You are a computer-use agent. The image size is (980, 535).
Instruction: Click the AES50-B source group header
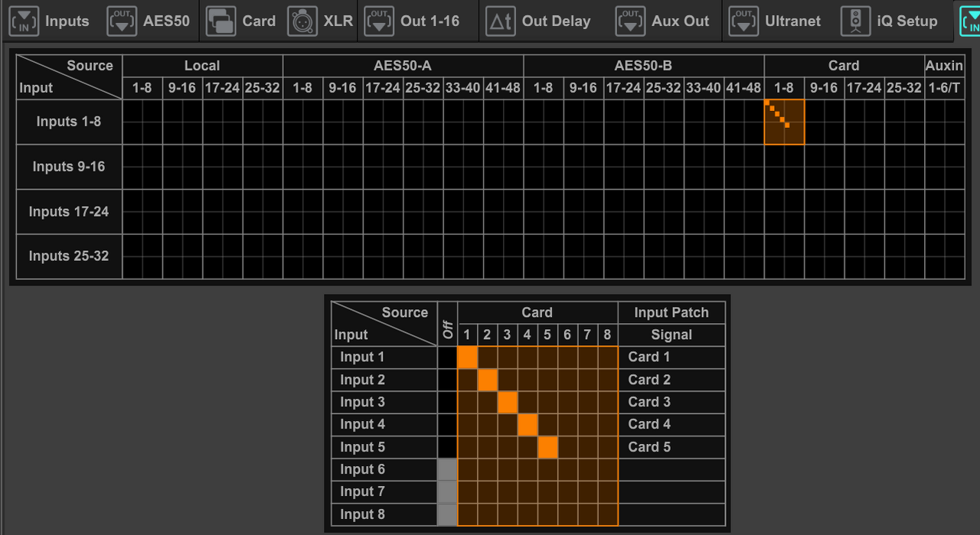point(644,66)
